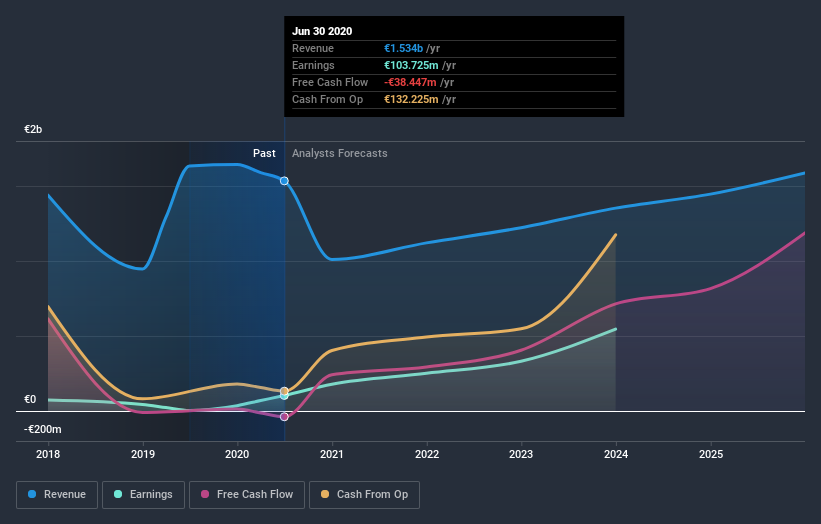Click the 2018 x-axis year label

(x=48, y=454)
